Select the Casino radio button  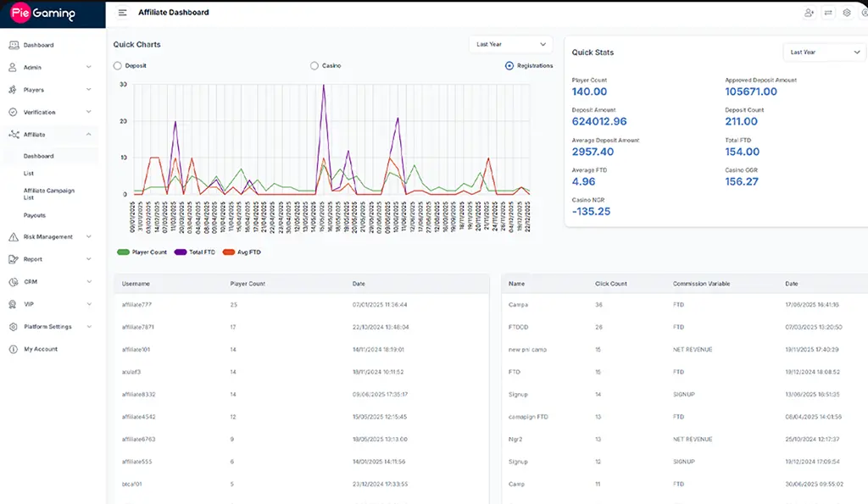coord(314,65)
